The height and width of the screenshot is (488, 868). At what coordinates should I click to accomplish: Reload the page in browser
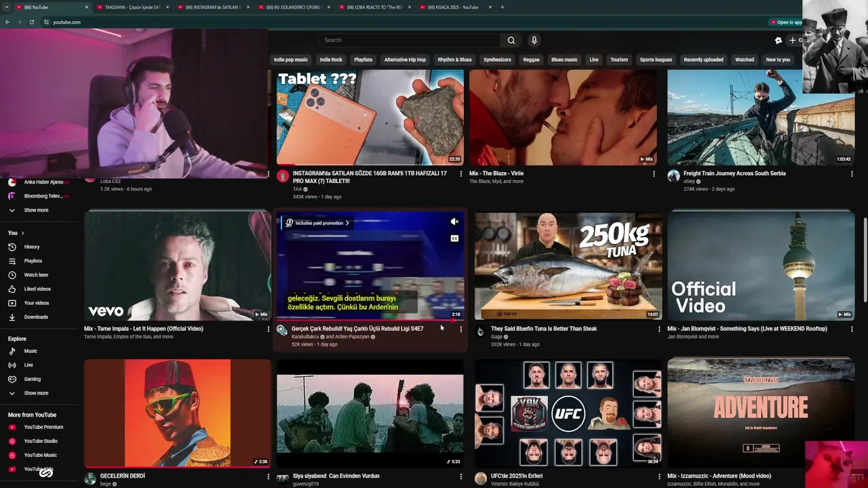[x=31, y=22]
